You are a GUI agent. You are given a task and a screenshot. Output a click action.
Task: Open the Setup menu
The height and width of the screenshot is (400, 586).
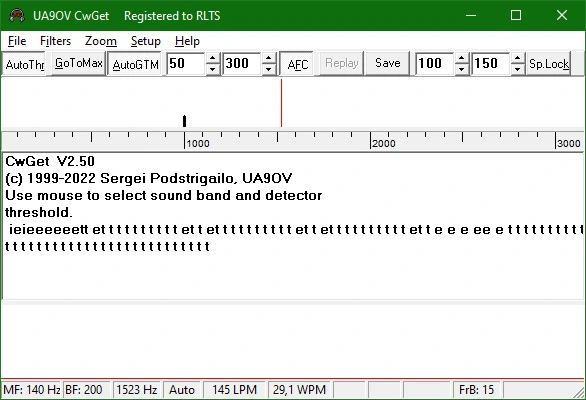[146, 41]
